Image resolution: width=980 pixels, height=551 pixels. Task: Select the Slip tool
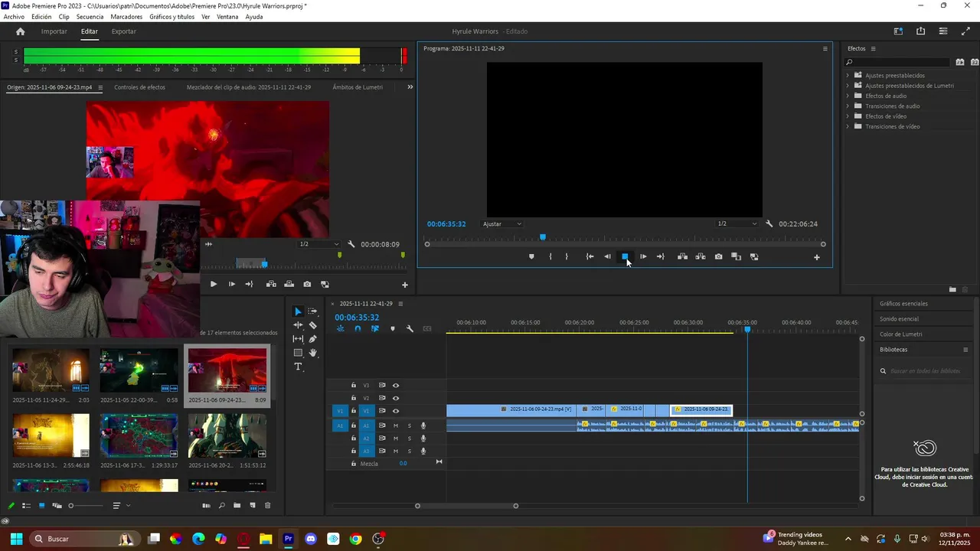(298, 339)
